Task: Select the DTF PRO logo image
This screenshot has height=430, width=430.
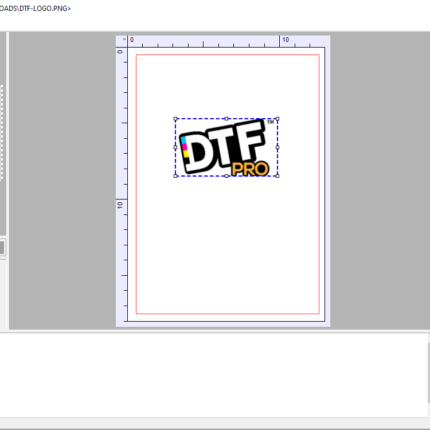Action: click(x=227, y=147)
